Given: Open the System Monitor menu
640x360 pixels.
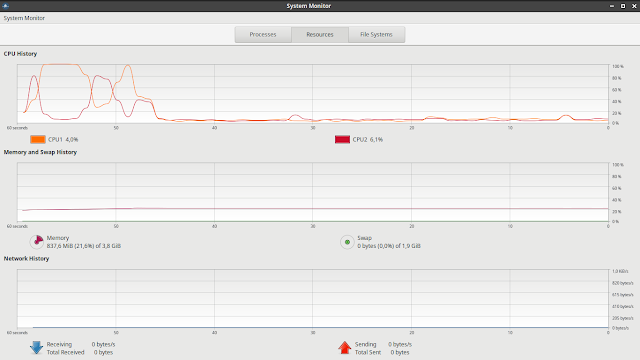Looking at the screenshot, I should click(x=24, y=18).
